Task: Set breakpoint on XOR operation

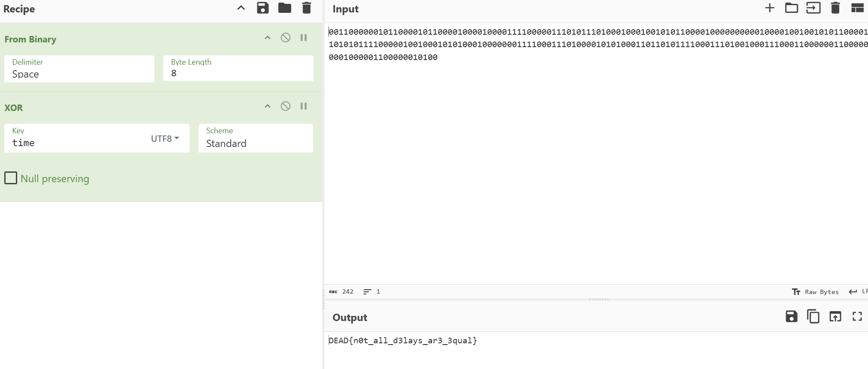Action: (x=304, y=106)
